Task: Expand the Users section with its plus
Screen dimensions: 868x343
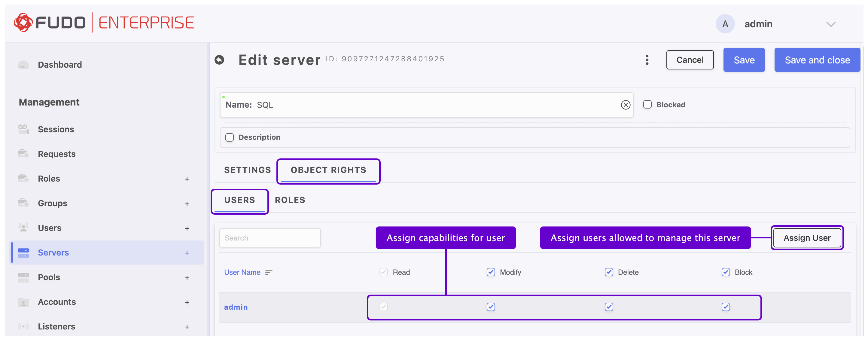Action: [x=187, y=228]
